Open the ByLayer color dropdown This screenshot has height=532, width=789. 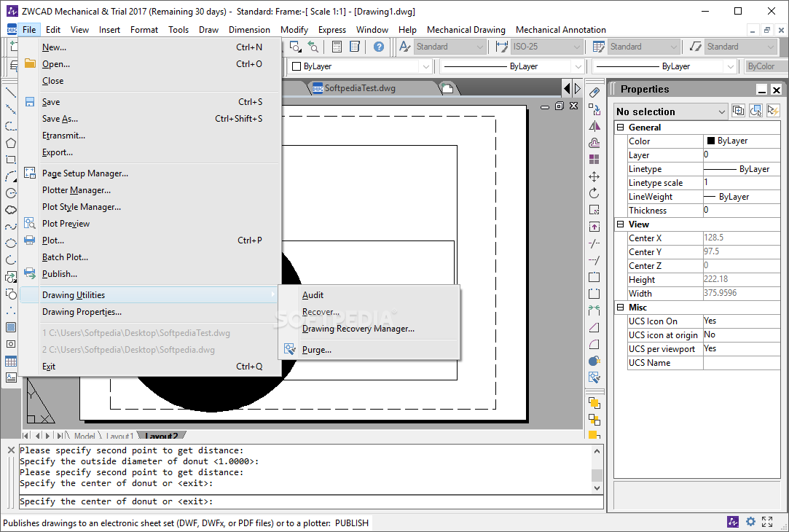pyautogui.click(x=361, y=66)
